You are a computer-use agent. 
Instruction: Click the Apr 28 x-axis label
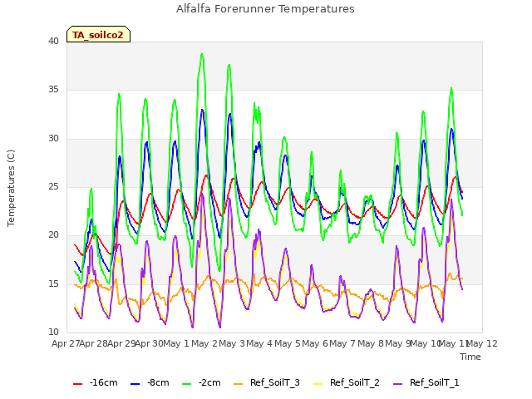point(93,343)
